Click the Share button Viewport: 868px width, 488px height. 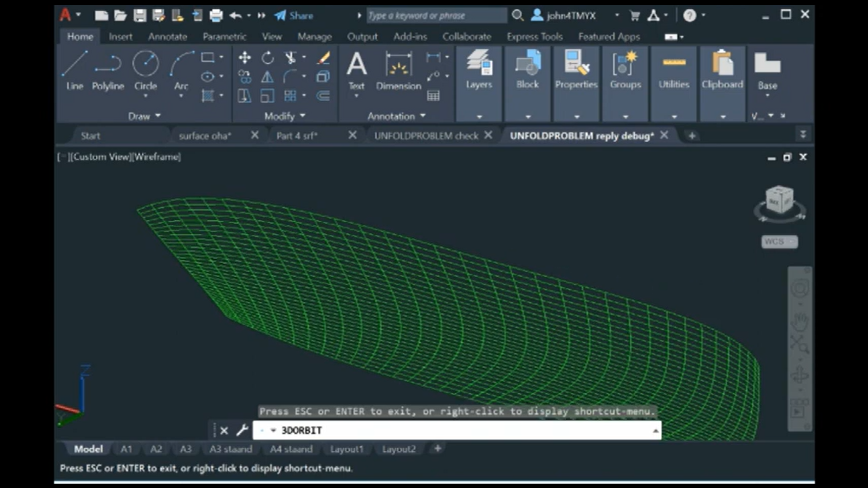tap(301, 15)
